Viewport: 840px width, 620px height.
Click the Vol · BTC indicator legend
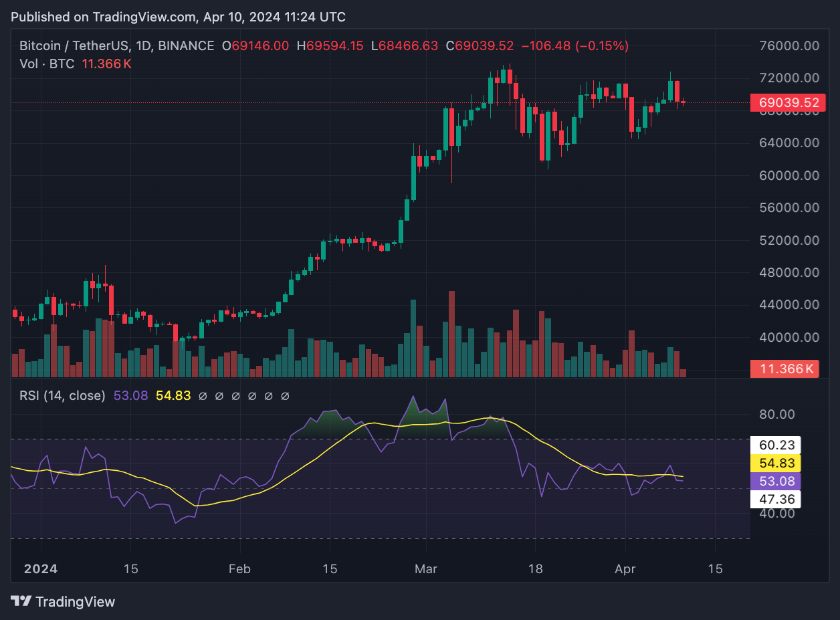[47, 64]
